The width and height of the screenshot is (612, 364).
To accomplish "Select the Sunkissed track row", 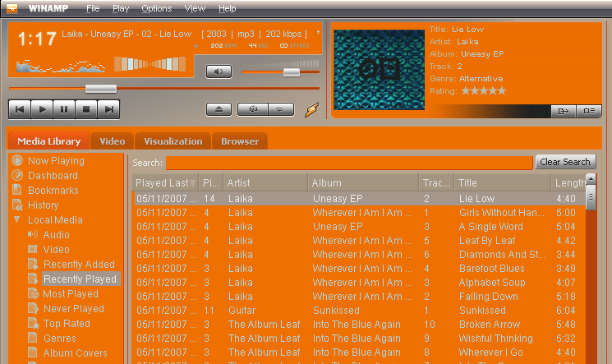I will [359, 311].
